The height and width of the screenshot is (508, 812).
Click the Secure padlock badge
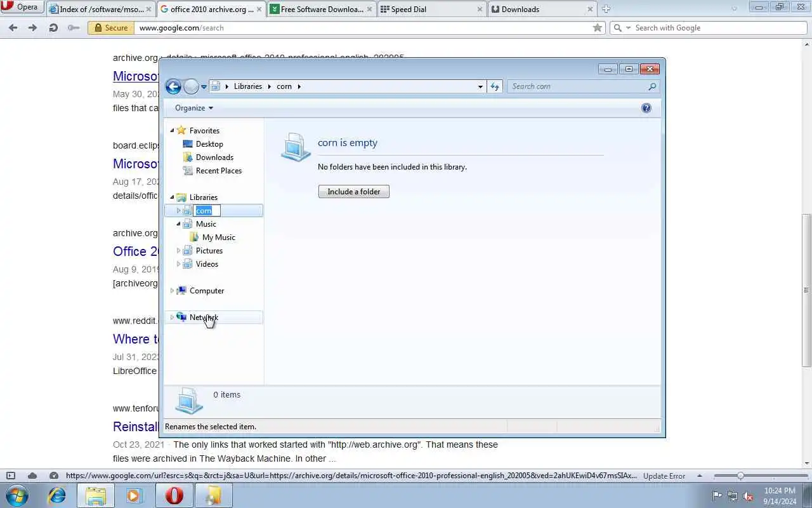[111, 28]
